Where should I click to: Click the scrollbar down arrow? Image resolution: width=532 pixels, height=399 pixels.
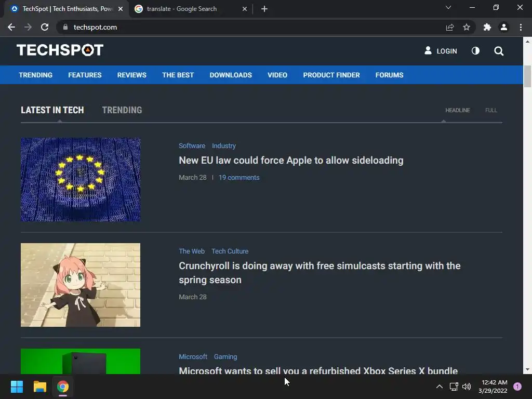[527, 370]
